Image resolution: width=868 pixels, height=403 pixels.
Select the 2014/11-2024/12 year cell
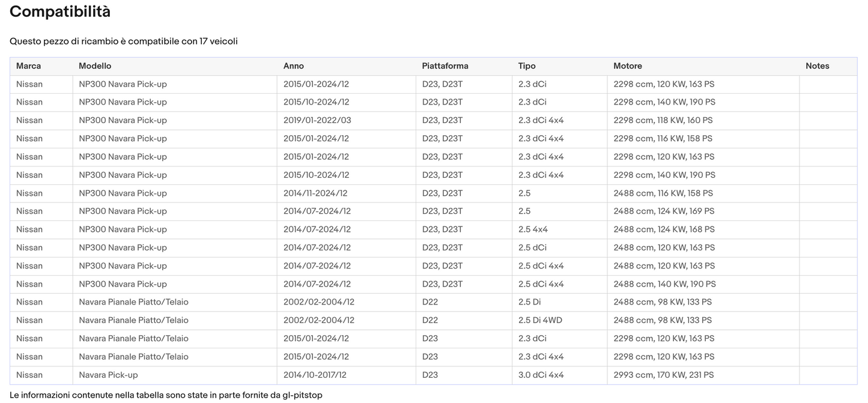(315, 193)
